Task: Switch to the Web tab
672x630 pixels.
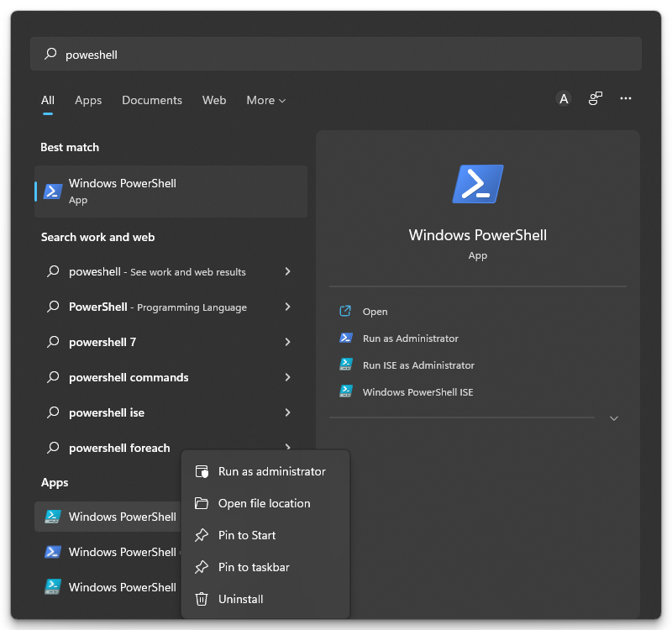Action: pos(214,100)
